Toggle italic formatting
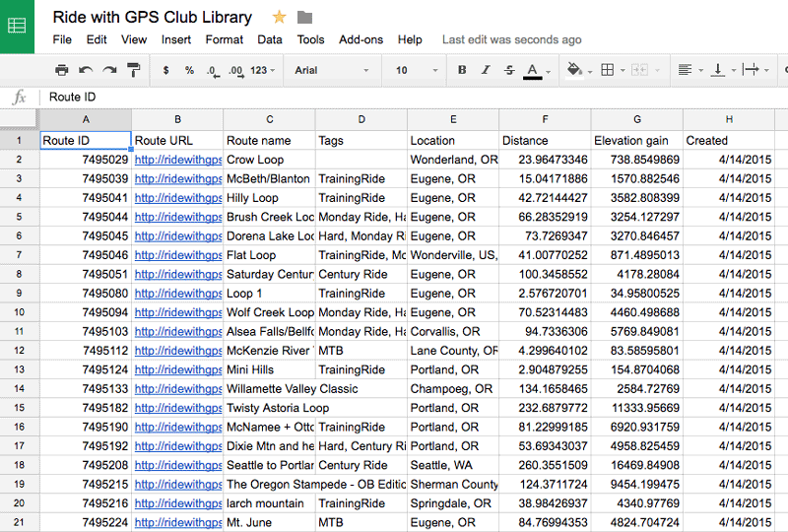This screenshot has width=788, height=532. (x=486, y=70)
